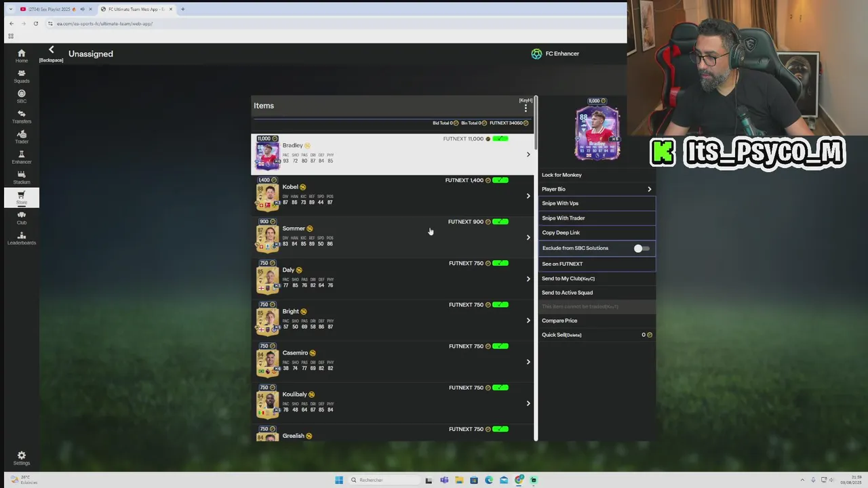Click the Bradley card preview thumbnail
The width and height of the screenshot is (868, 488).
(x=597, y=131)
